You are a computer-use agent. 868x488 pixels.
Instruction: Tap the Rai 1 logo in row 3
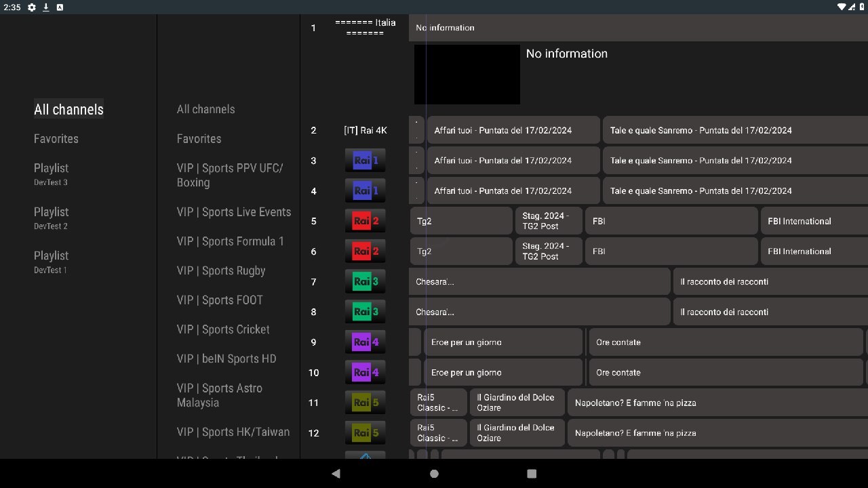(365, 161)
